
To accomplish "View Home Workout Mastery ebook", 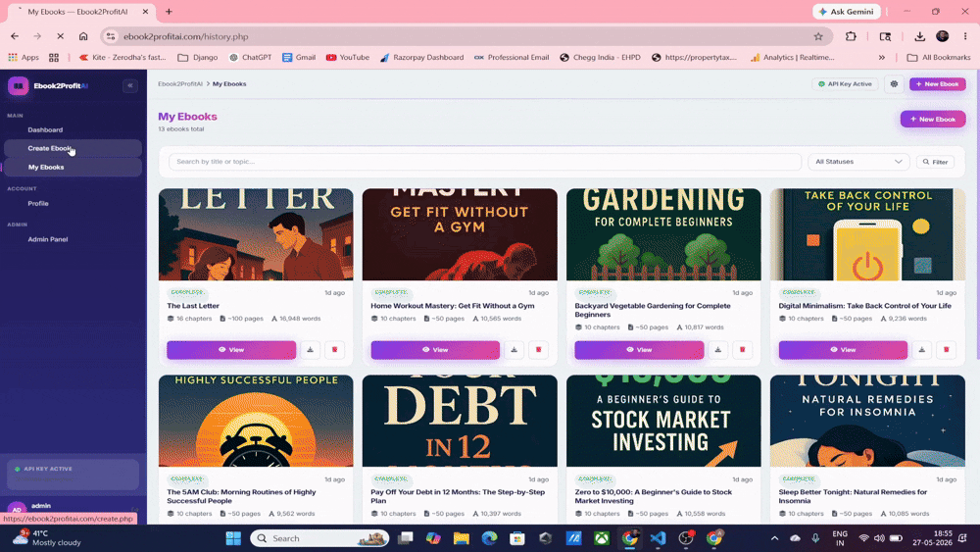I will [435, 349].
